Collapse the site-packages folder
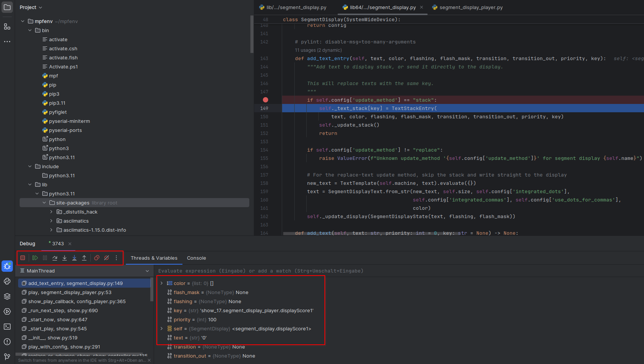 pyautogui.click(x=44, y=203)
